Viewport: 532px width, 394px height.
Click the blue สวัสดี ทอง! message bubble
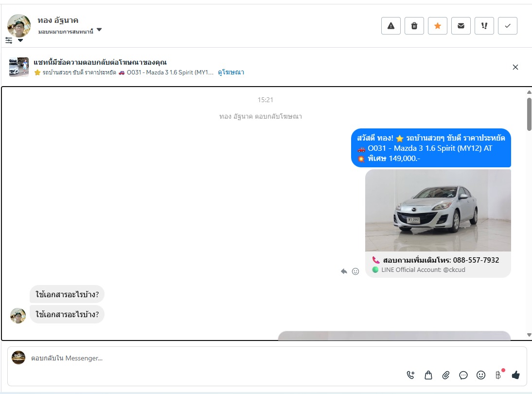click(431, 148)
